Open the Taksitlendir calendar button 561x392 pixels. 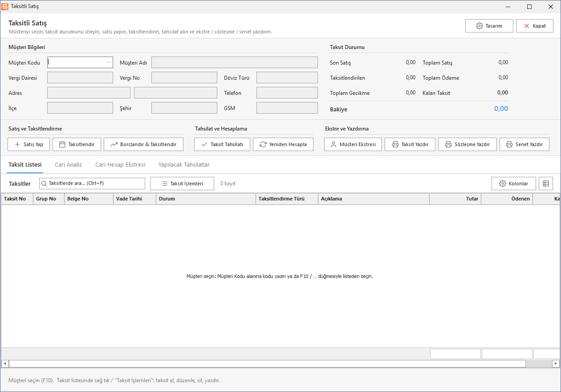click(x=77, y=144)
